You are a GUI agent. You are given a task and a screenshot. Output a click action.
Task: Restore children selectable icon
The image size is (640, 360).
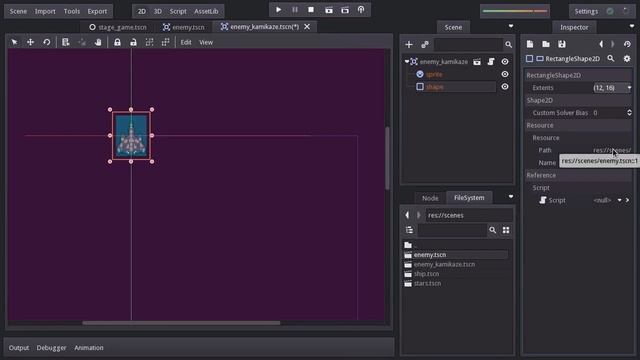[x=165, y=42]
